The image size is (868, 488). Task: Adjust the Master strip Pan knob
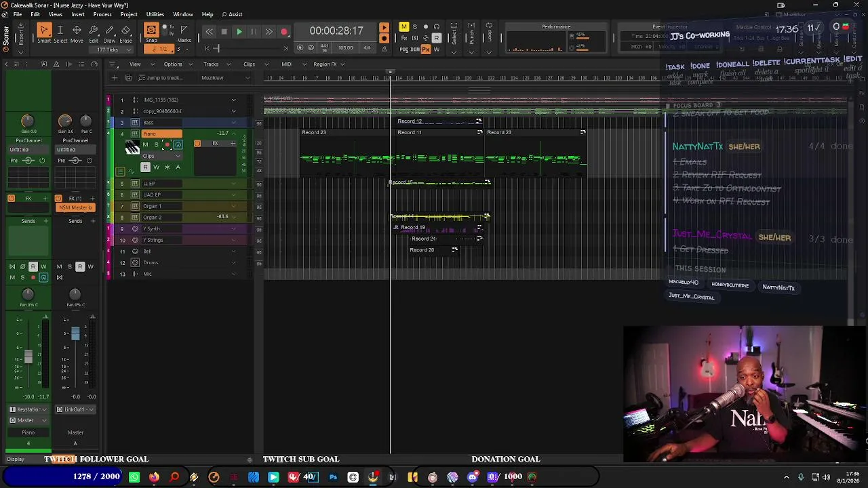tap(75, 293)
